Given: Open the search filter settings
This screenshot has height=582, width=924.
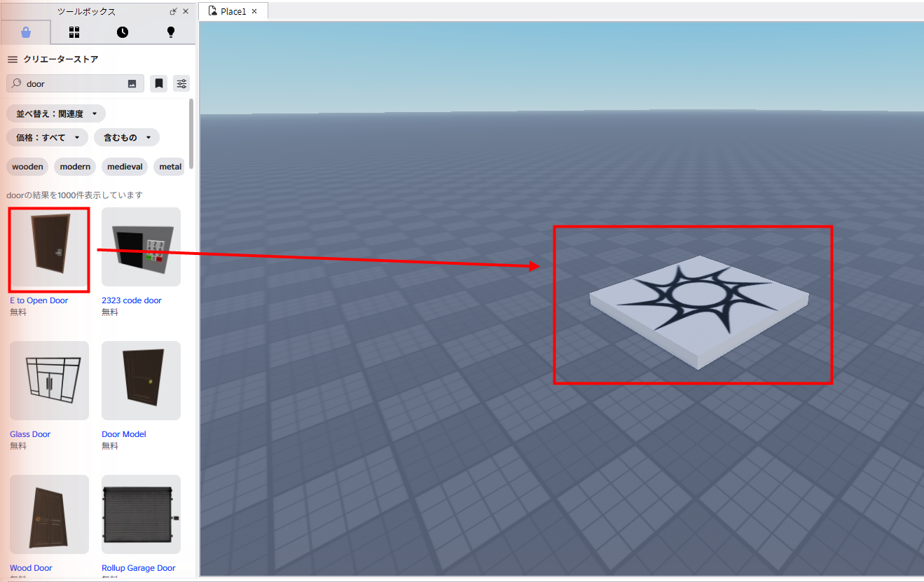Looking at the screenshot, I should 181,84.
